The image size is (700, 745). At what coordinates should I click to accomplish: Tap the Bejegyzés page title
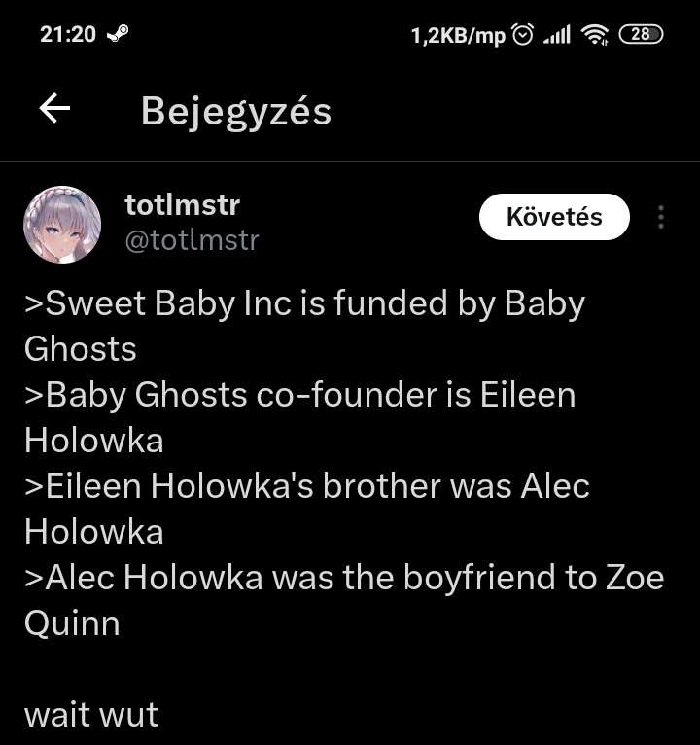[236, 112]
